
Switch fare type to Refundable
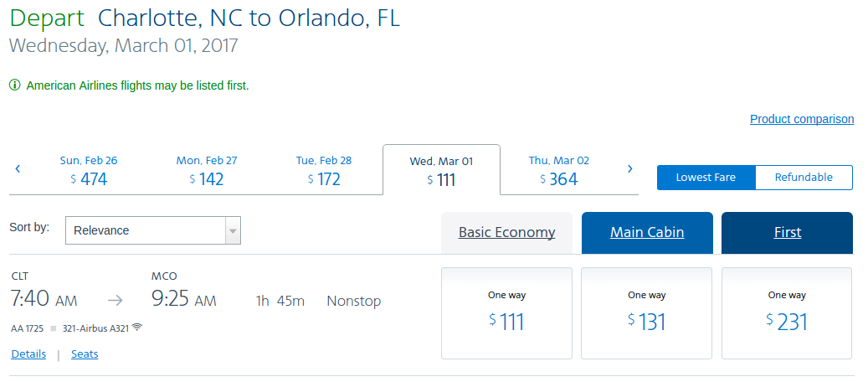click(x=804, y=178)
